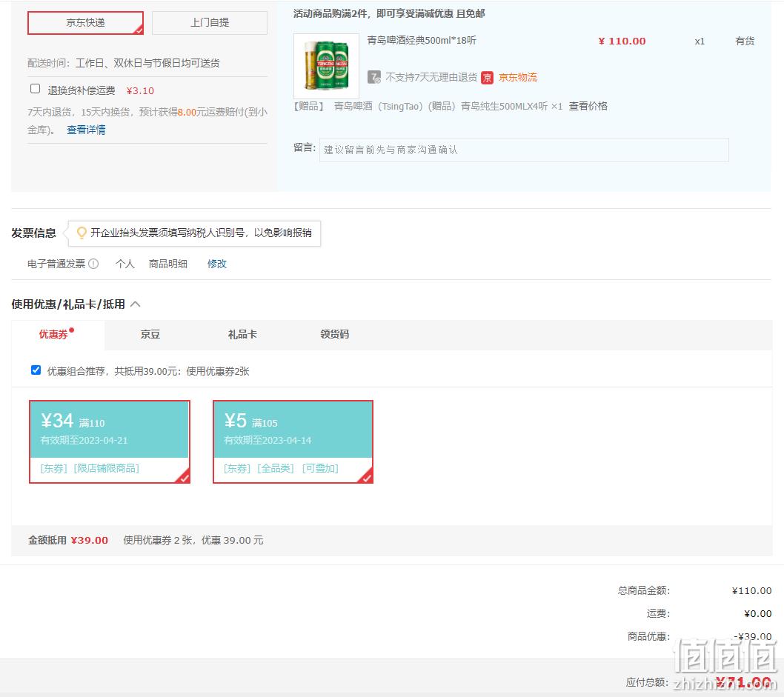Click the red 京 logistics icon
The height and width of the screenshot is (697, 784).
[487, 78]
